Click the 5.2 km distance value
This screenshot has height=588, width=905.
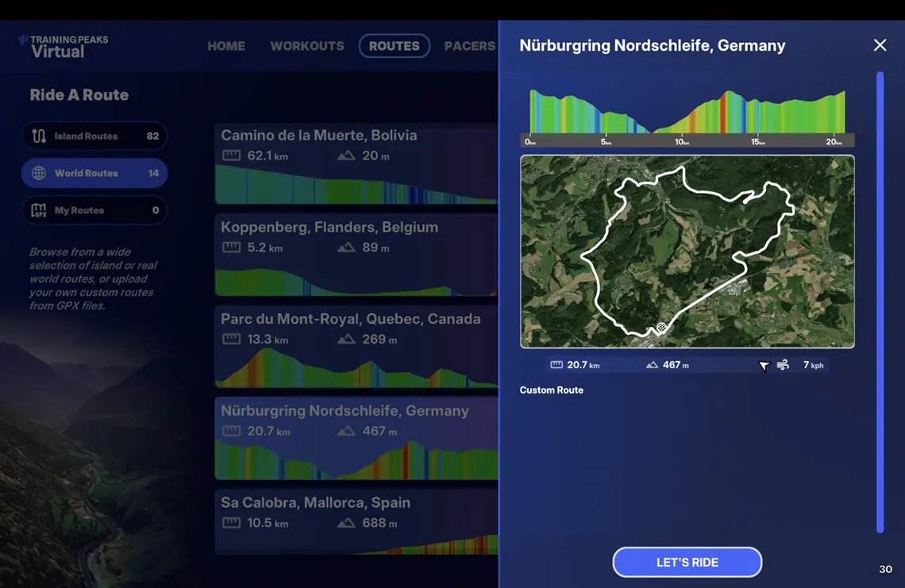click(x=265, y=248)
